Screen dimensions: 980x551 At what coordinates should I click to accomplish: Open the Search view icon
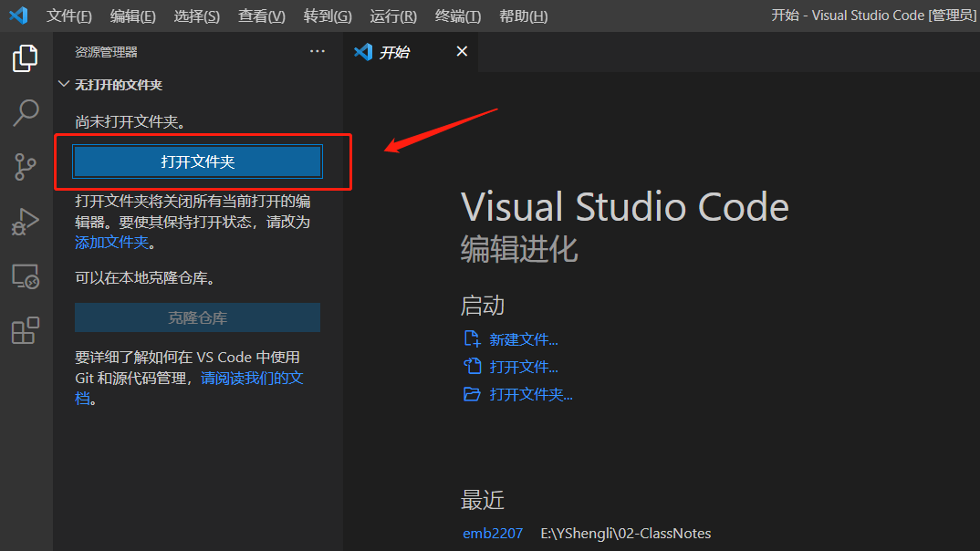tap(26, 113)
